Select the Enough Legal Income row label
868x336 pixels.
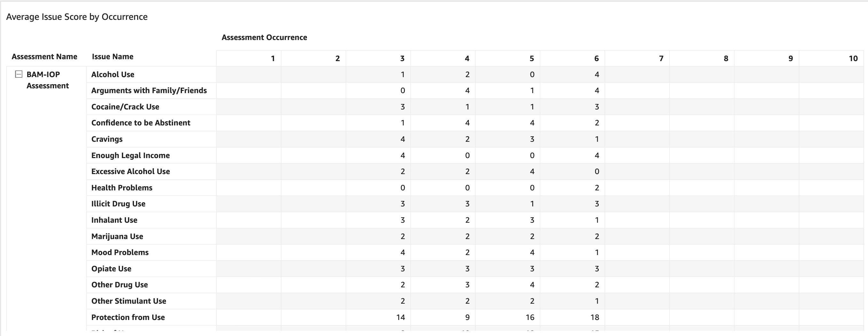click(x=130, y=156)
